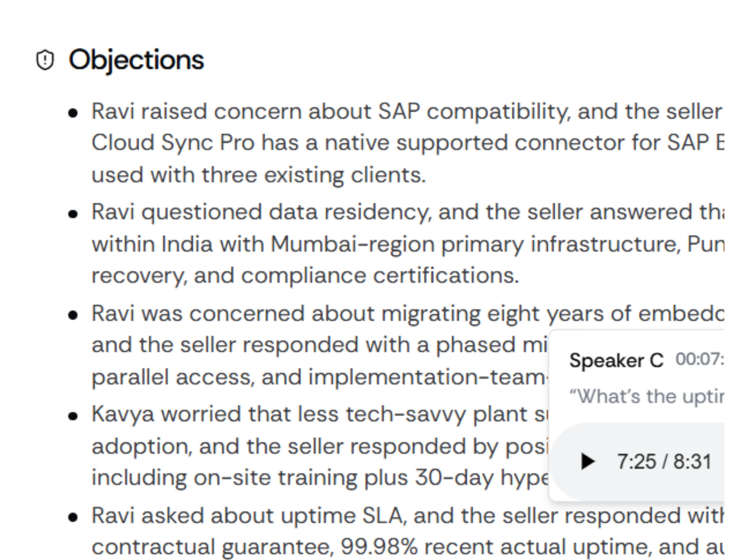Open the 00:07 timestamp in the popup
The width and height of the screenshot is (747, 560).
pos(699,359)
